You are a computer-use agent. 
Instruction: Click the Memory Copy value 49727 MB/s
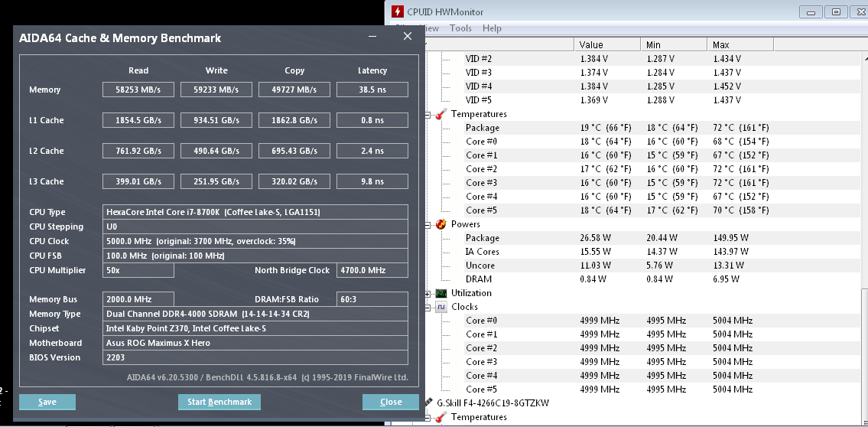tap(294, 90)
